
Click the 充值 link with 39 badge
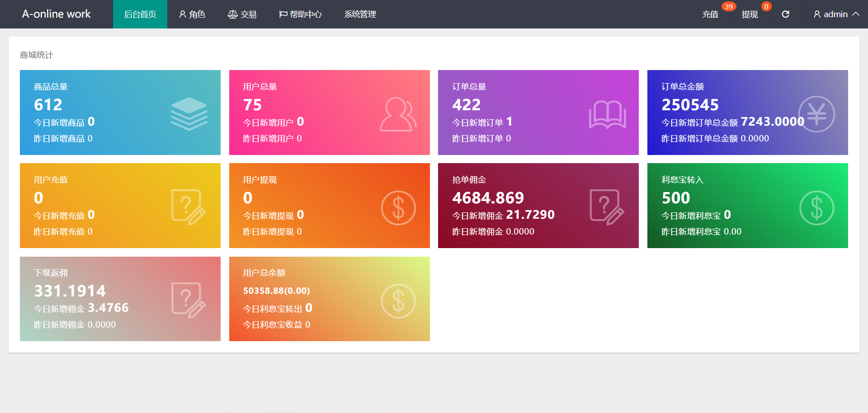click(710, 14)
